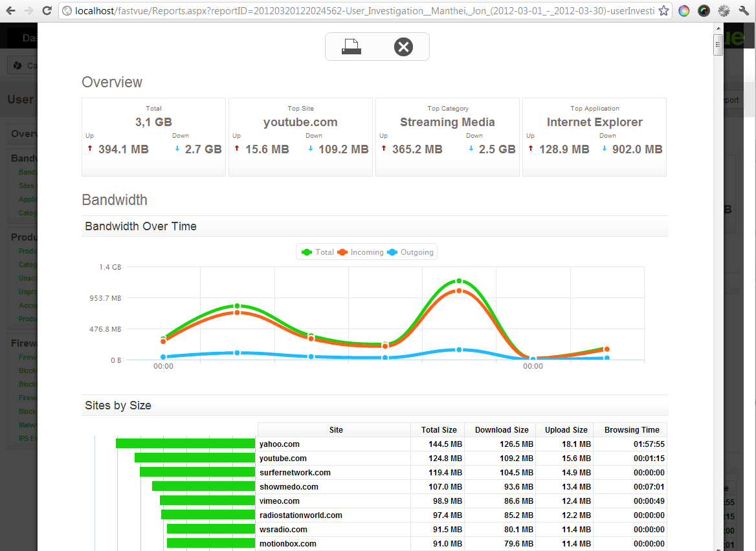Click surfernetwork.com in sites table
Image resolution: width=756 pixels, height=551 pixels.
coord(295,473)
